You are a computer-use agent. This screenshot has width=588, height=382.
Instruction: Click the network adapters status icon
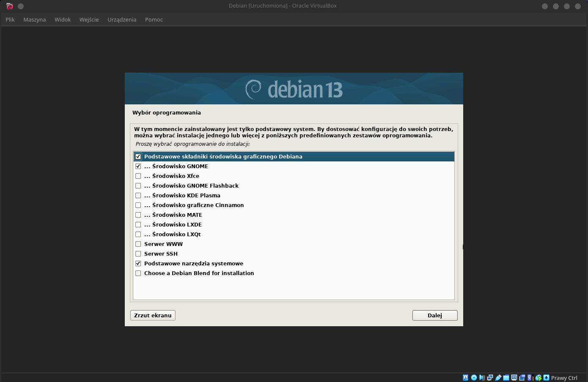[490, 377]
